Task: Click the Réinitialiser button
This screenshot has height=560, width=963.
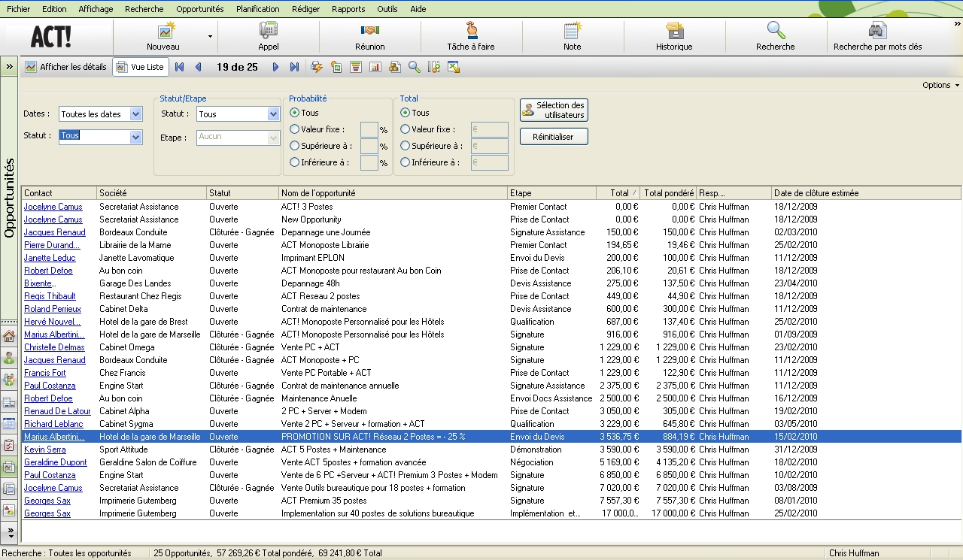Action: 553,137
